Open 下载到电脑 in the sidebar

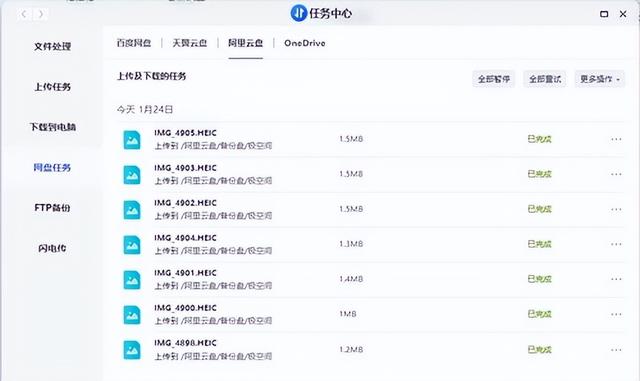(53, 127)
